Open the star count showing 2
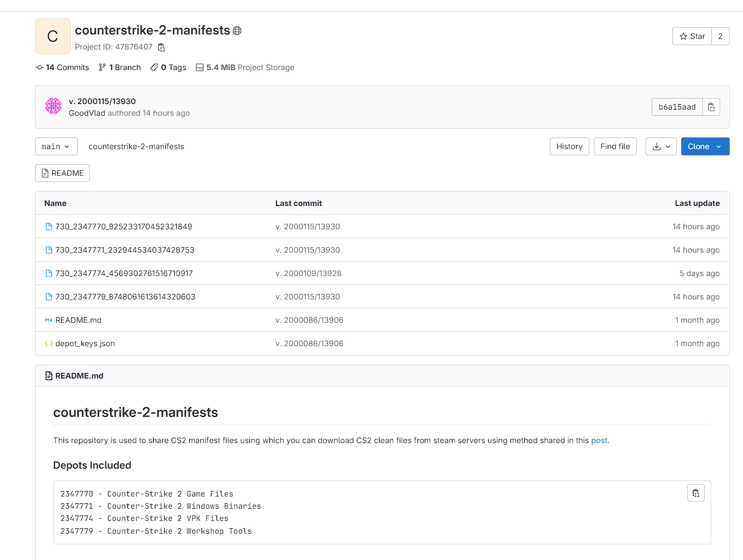This screenshot has width=743, height=560. [720, 36]
